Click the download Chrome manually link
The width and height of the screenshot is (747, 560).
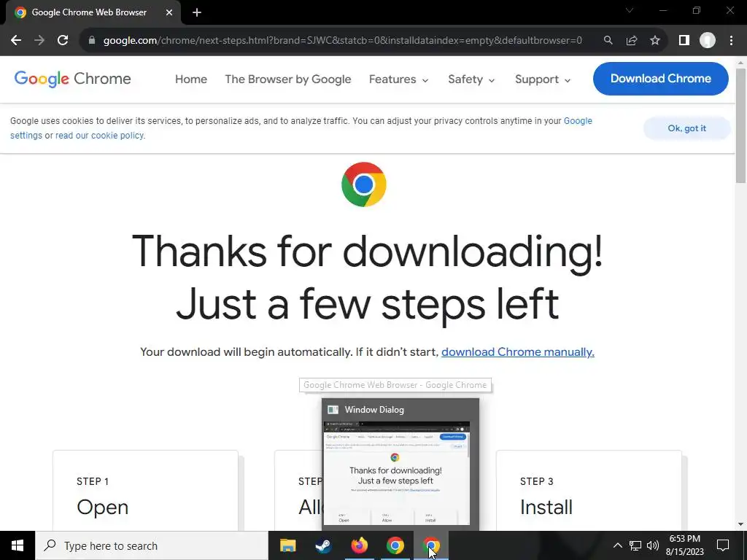pyautogui.click(x=518, y=352)
